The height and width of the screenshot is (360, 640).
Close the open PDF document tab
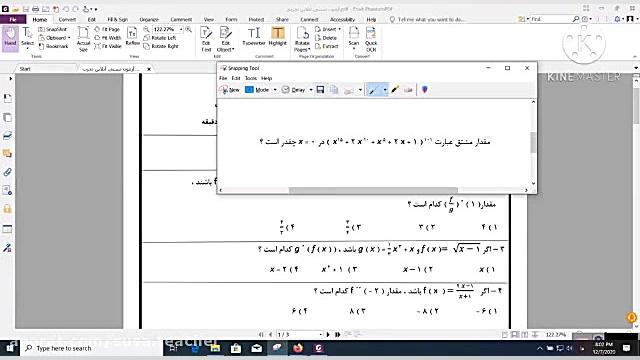(149, 69)
